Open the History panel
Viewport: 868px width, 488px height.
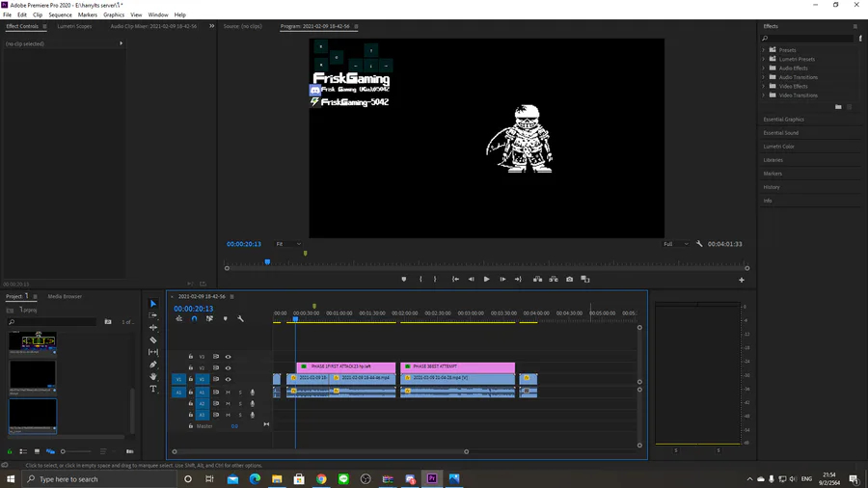(x=772, y=187)
